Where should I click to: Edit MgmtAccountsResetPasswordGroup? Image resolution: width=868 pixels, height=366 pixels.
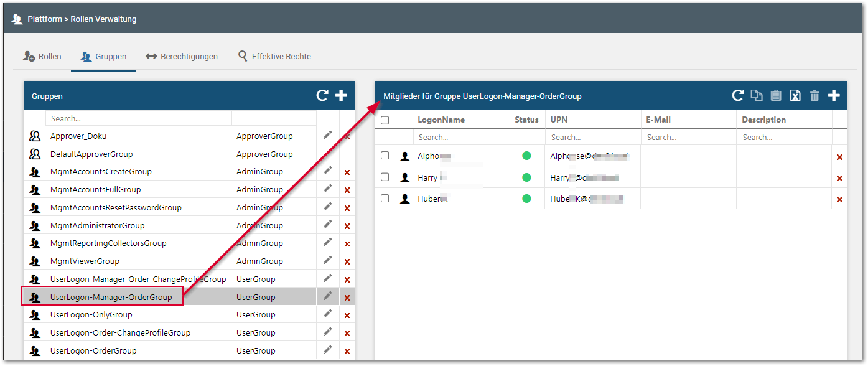click(x=328, y=207)
